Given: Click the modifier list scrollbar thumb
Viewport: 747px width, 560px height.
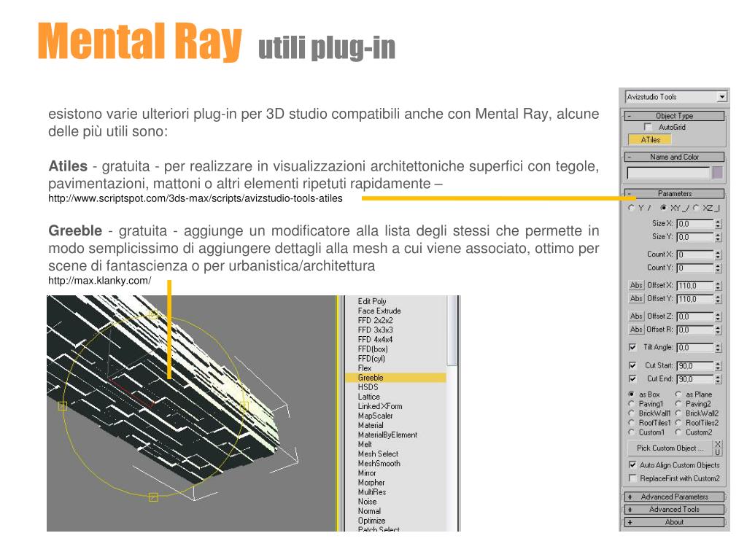Looking at the screenshot, I should pyautogui.click(x=452, y=330).
